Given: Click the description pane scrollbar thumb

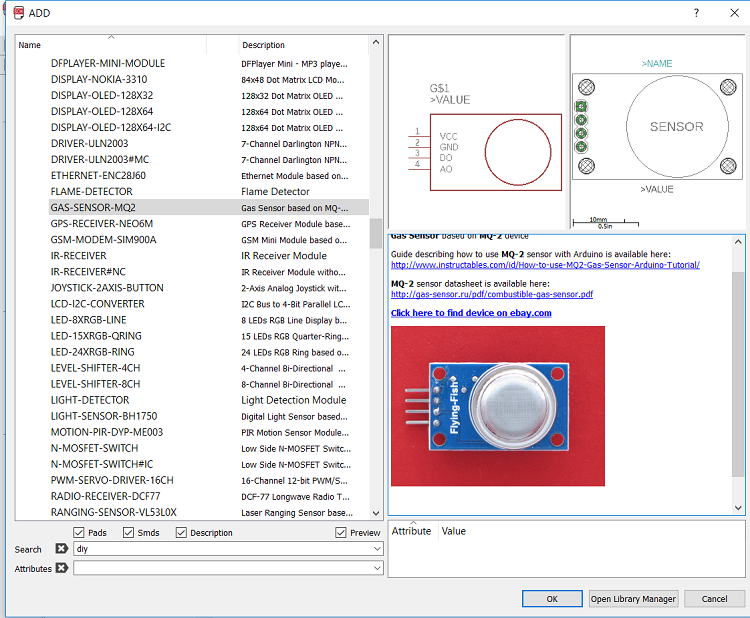Looking at the screenshot, I should click(738, 375).
